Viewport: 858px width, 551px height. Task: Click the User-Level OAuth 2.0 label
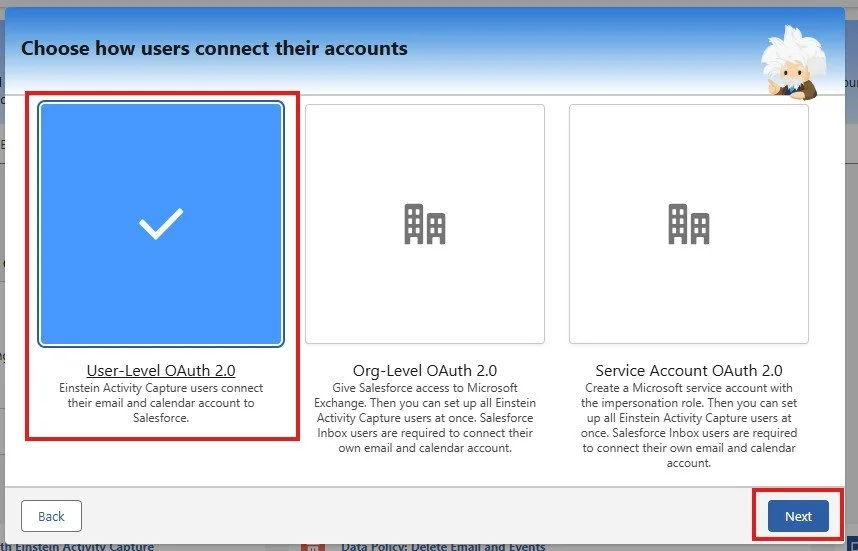(161, 370)
